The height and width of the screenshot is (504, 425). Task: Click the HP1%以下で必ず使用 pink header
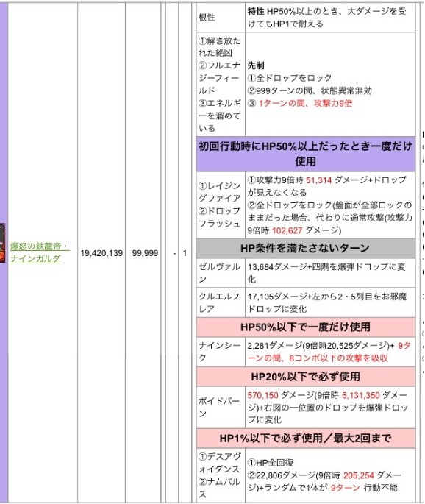[305, 438]
